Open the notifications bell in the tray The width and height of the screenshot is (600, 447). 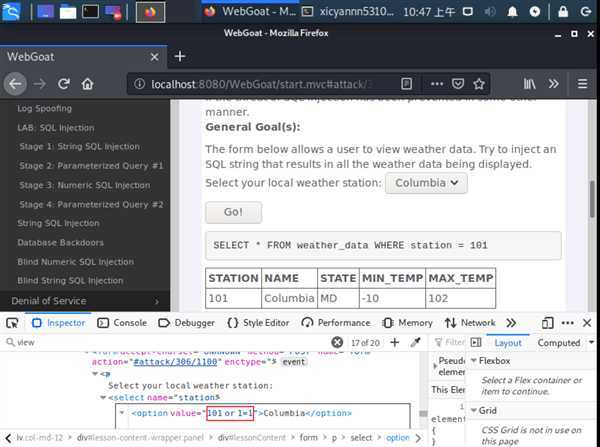click(x=512, y=12)
